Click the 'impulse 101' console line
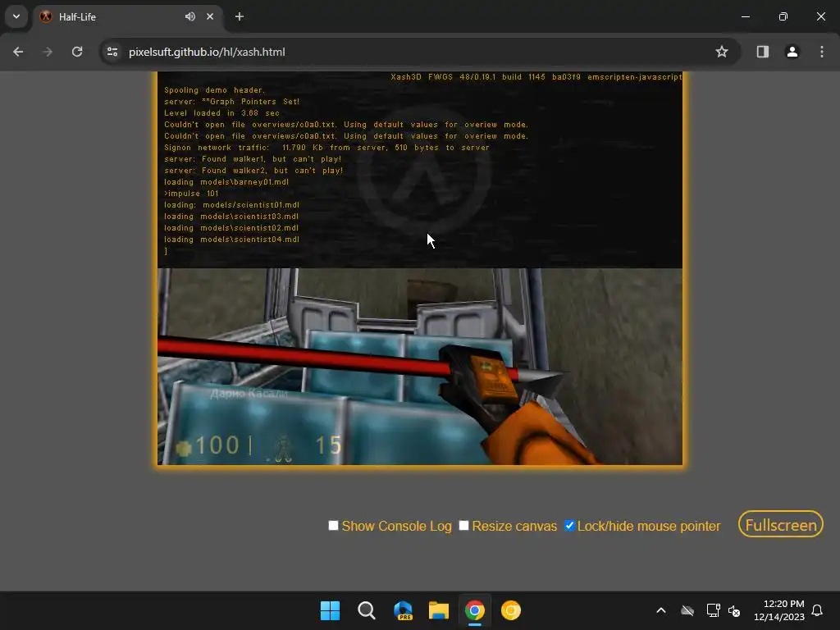840x630 pixels. pyautogui.click(x=191, y=194)
